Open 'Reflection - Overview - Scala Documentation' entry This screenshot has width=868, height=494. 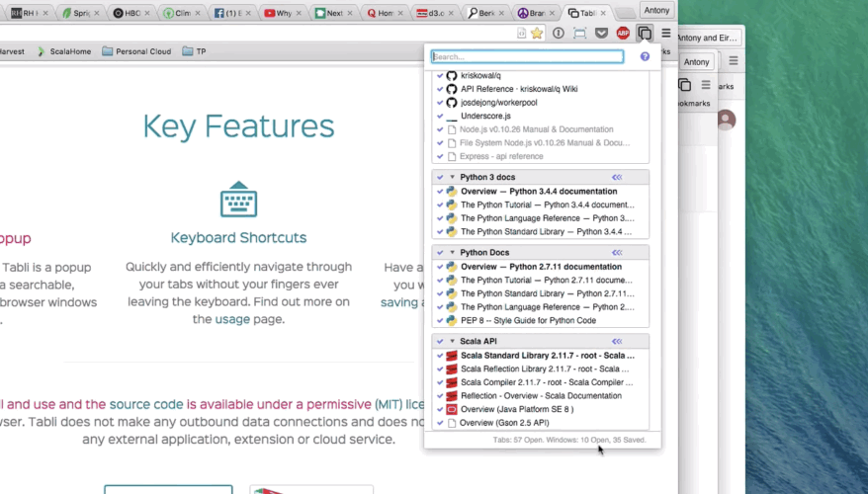(x=541, y=396)
